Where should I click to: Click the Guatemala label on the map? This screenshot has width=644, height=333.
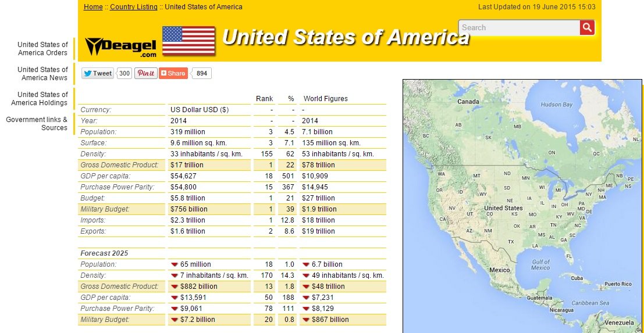coord(540,298)
